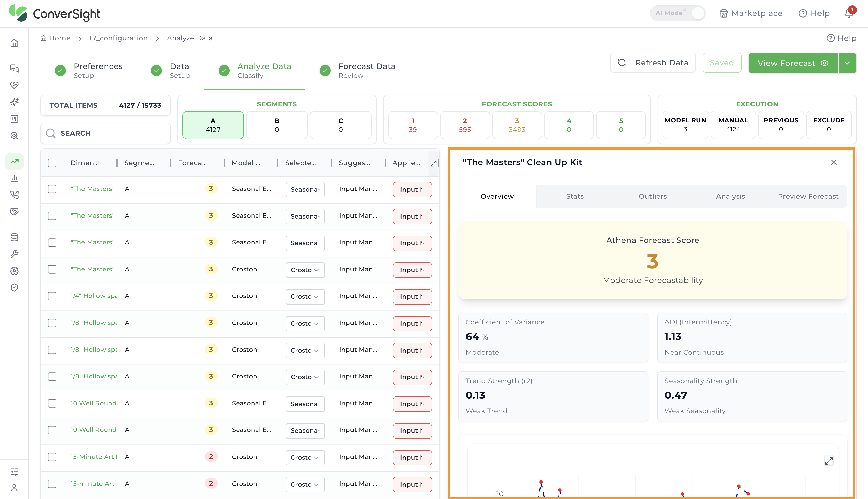Screen dimensions: 868x499
Task: Click the user profile icon in sidebar
Action: [x=14, y=488]
